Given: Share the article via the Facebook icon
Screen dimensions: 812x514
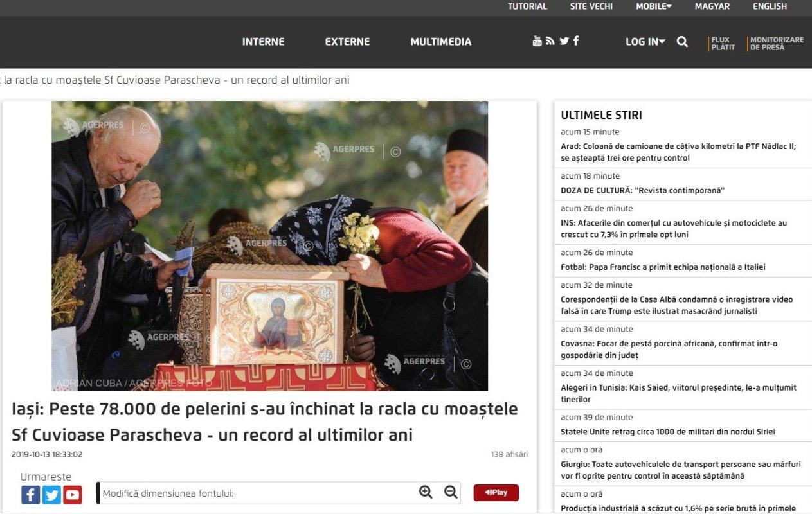Looking at the screenshot, I should [x=30, y=495].
